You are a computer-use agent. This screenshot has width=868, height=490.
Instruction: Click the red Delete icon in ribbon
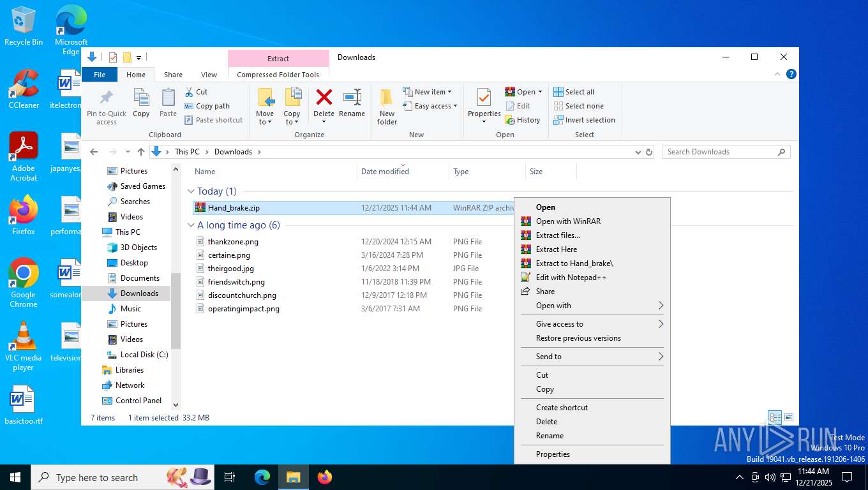pos(324,98)
